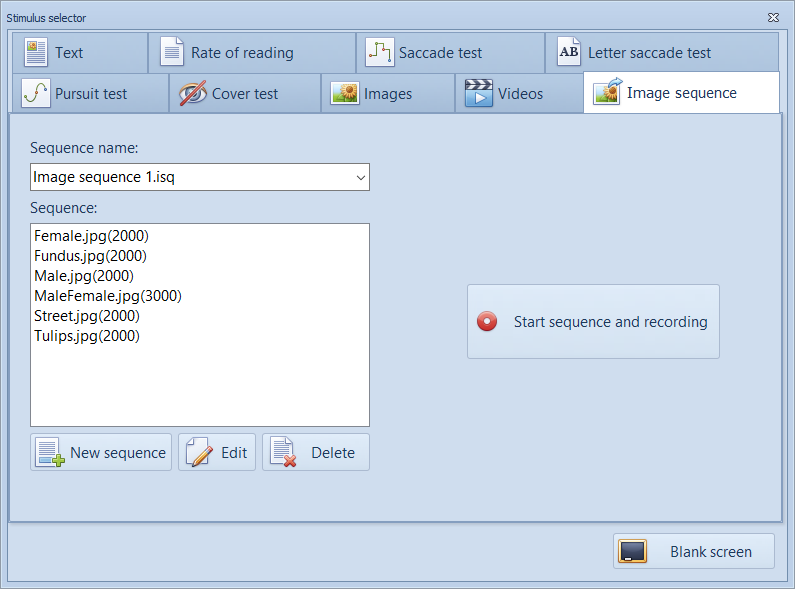Image resolution: width=795 pixels, height=589 pixels.
Task: Switch to the Images tab
Action: click(x=387, y=94)
